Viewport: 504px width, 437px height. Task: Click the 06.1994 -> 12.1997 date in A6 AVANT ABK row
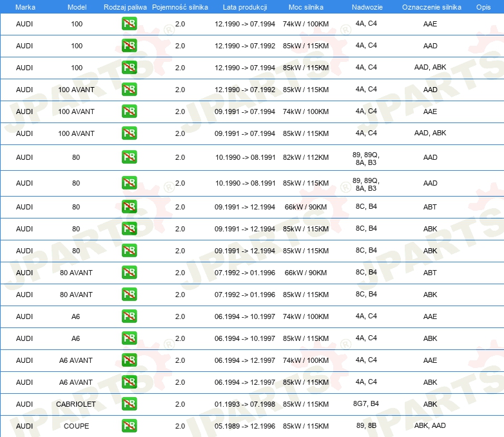click(x=245, y=382)
